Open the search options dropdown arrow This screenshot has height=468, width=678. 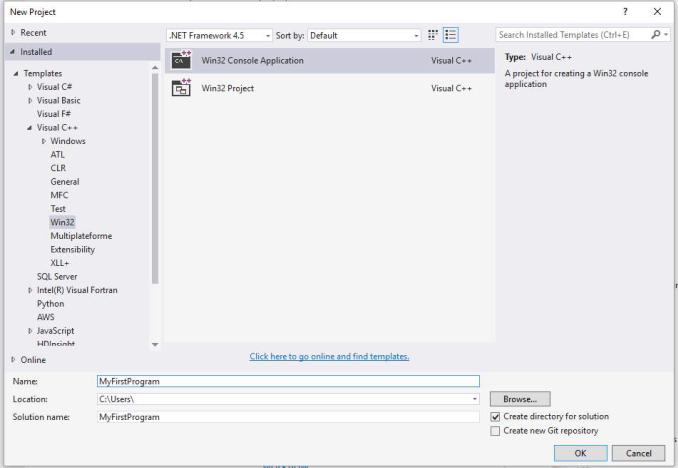tap(666, 35)
